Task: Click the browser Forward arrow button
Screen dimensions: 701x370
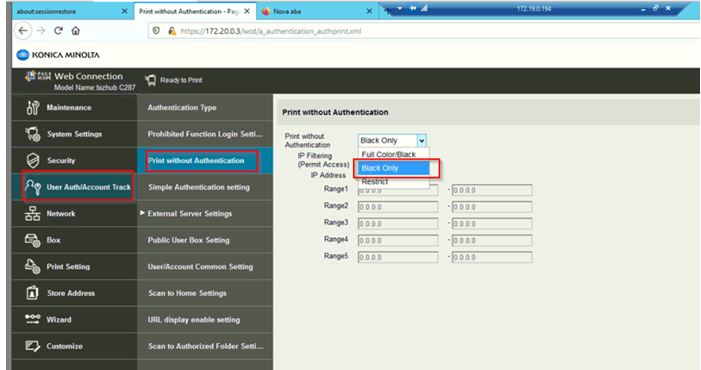Action: [x=41, y=31]
